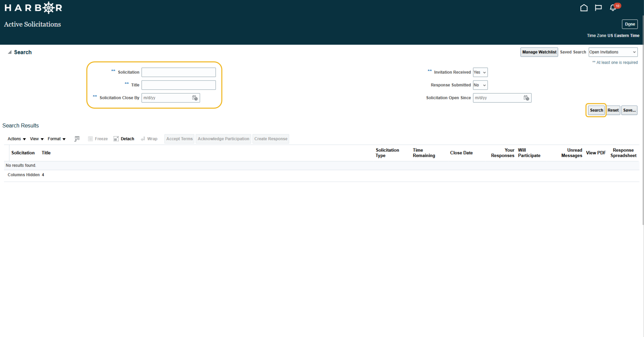This screenshot has width=644, height=337.
Task: Detach the results table
Action: [124, 139]
